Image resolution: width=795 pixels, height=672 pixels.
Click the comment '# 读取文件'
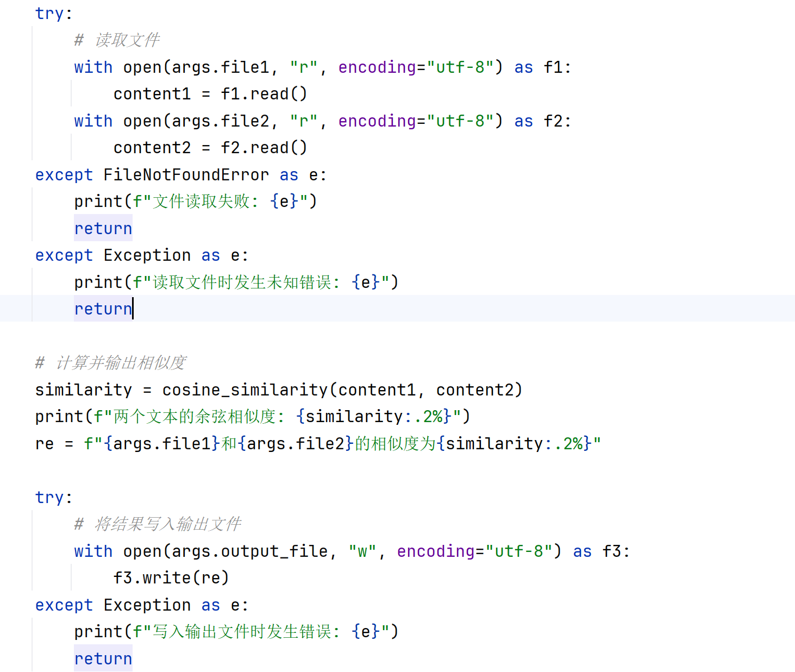tap(117, 40)
